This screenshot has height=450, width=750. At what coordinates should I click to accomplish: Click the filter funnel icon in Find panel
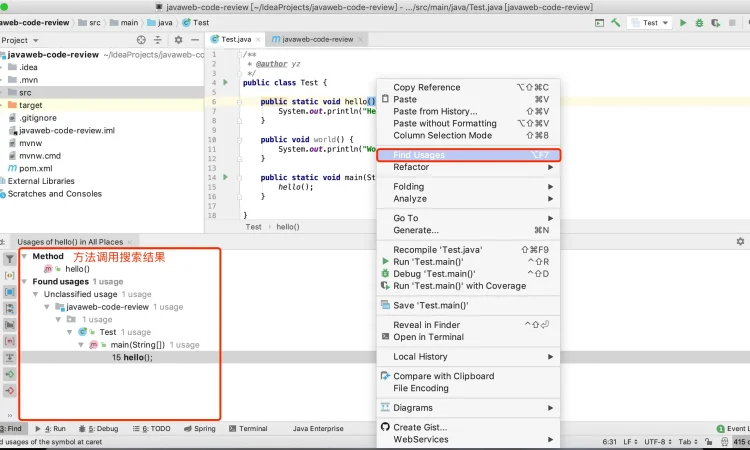[x=10, y=259]
